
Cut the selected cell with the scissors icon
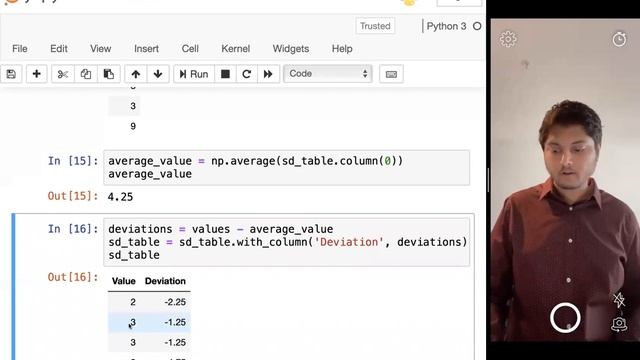pos(62,74)
